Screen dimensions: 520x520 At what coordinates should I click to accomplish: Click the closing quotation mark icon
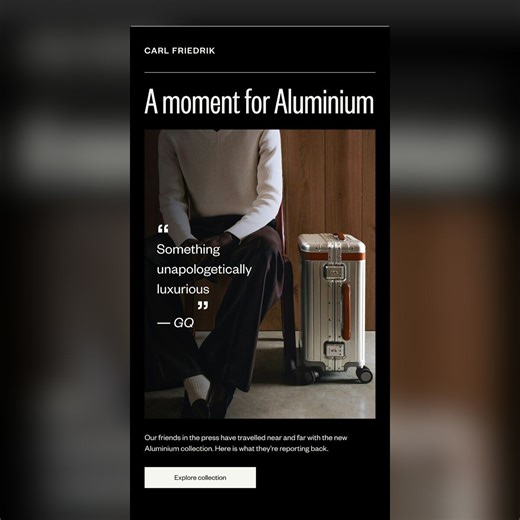[203, 305]
